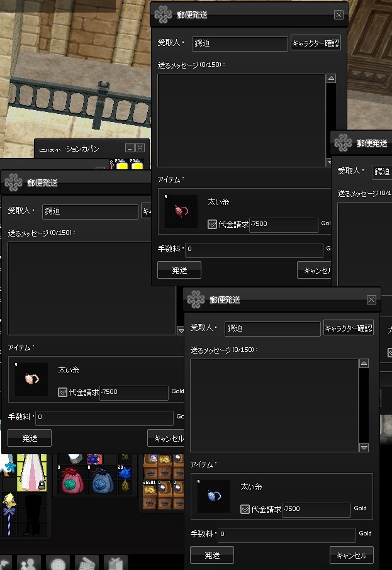Click the blue star emblem item
The width and height of the screenshot is (392, 570).
tap(94, 459)
